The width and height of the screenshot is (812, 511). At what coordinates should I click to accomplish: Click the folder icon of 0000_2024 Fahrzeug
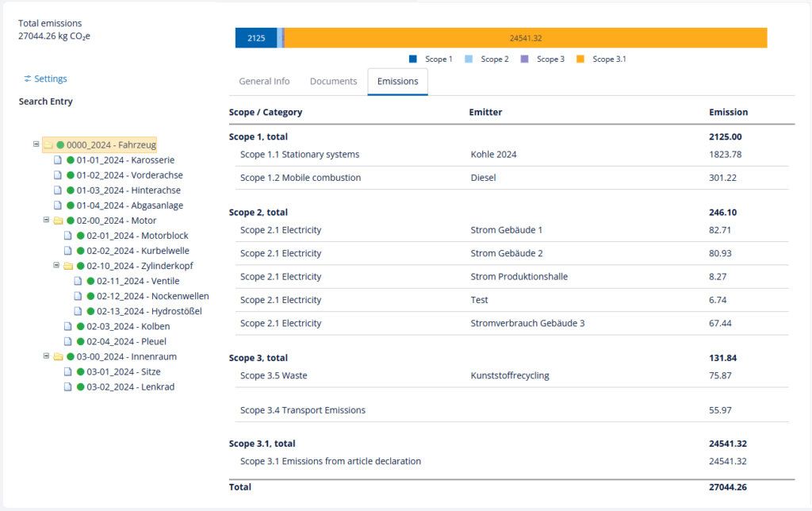coord(48,145)
